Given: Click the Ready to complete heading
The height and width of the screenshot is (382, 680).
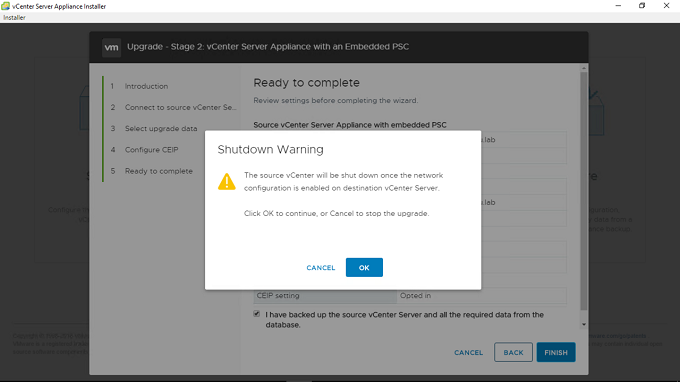Looking at the screenshot, I should click(x=306, y=83).
